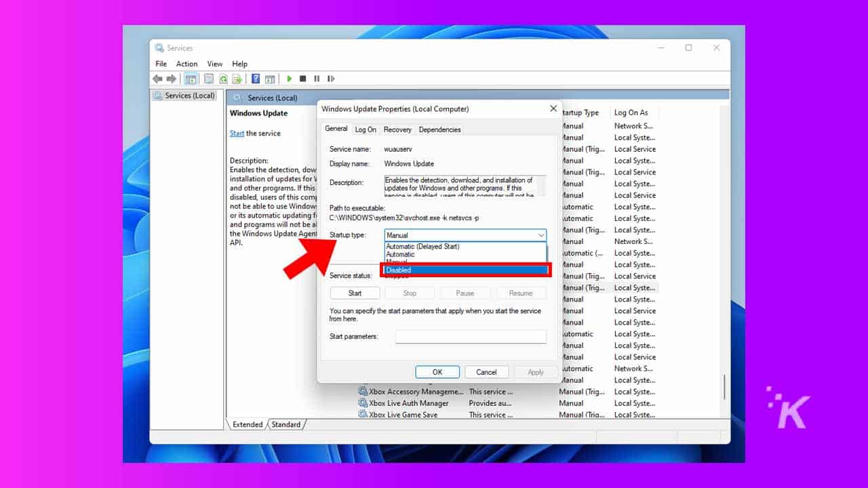Select Services (Local) in the console tree

pos(184,96)
